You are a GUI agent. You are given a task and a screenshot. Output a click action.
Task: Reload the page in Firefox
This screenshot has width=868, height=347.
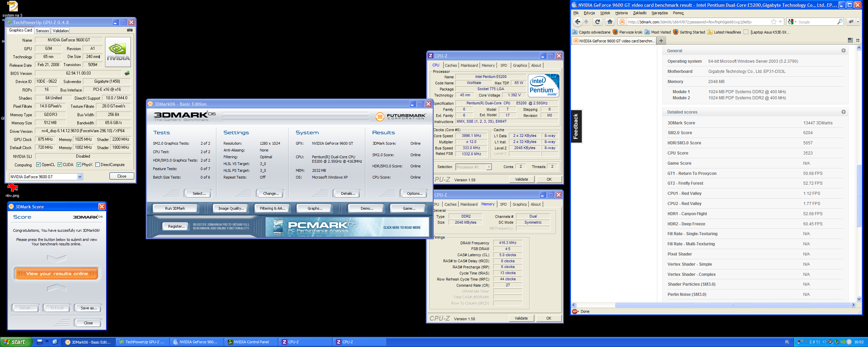click(x=598, y=22)
